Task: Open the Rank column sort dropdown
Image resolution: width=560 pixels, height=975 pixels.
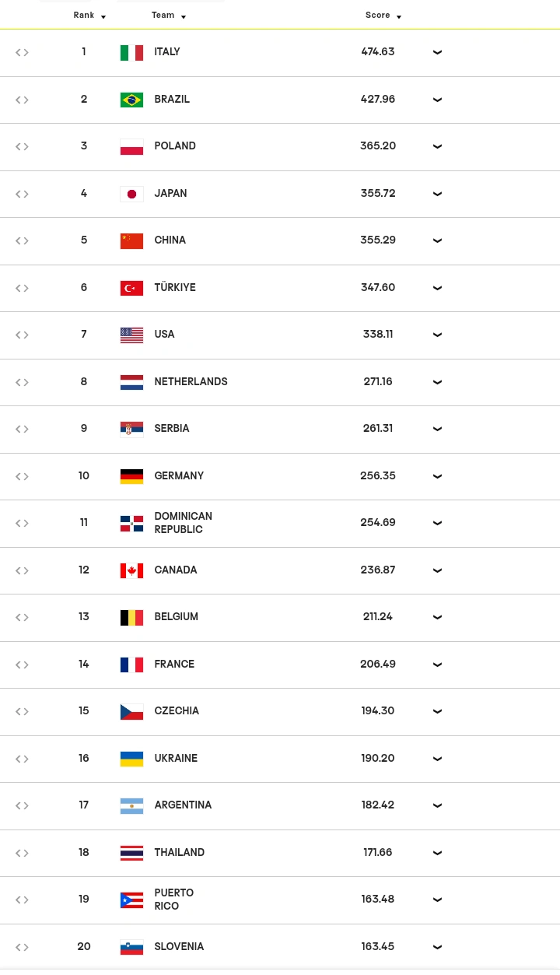Action: click(103, 16)
